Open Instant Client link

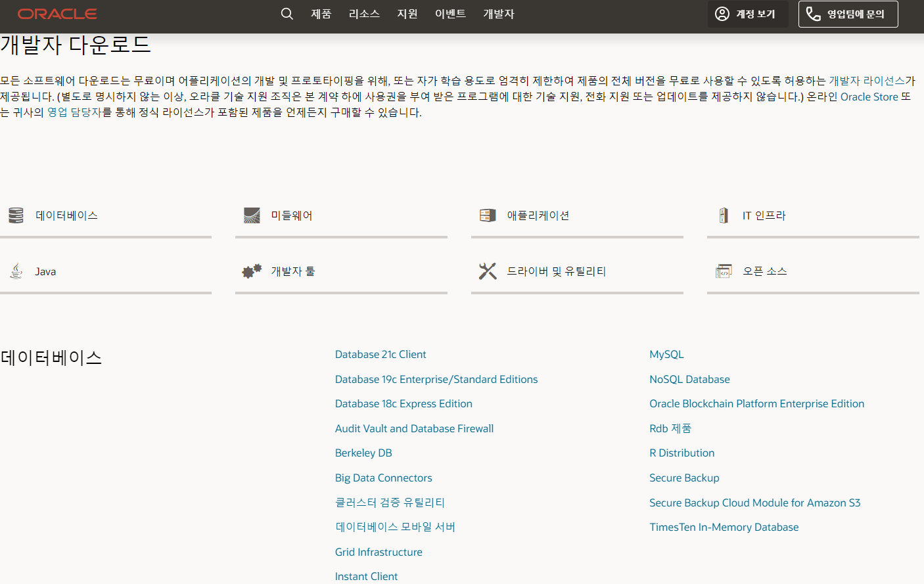366,576
